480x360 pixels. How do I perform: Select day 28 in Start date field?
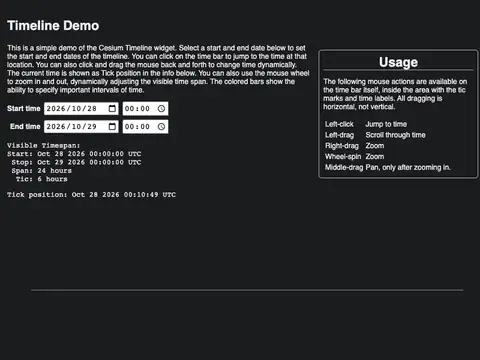point(92,109)
